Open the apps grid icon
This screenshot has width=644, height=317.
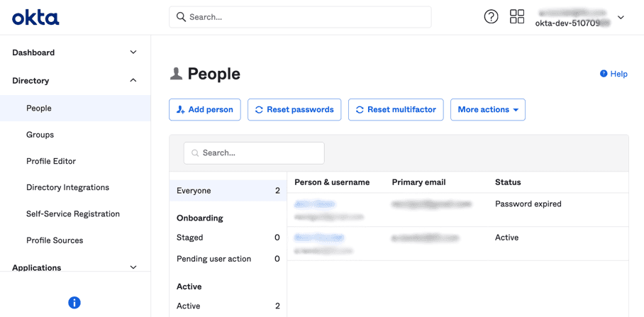click(517, 17)
